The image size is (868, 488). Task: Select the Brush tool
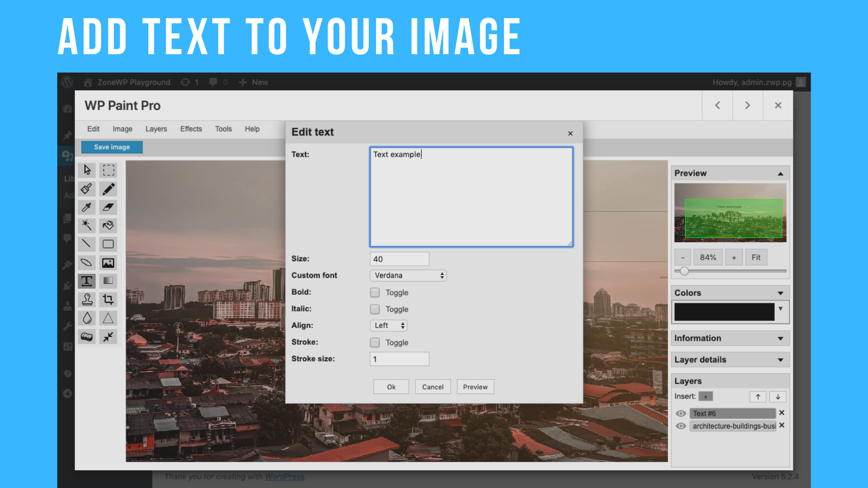pos(87,188)
